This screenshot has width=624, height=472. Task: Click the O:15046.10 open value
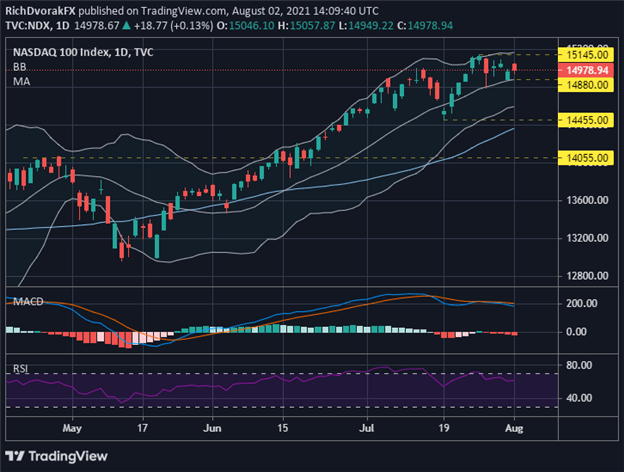click(x=246, y=26)
